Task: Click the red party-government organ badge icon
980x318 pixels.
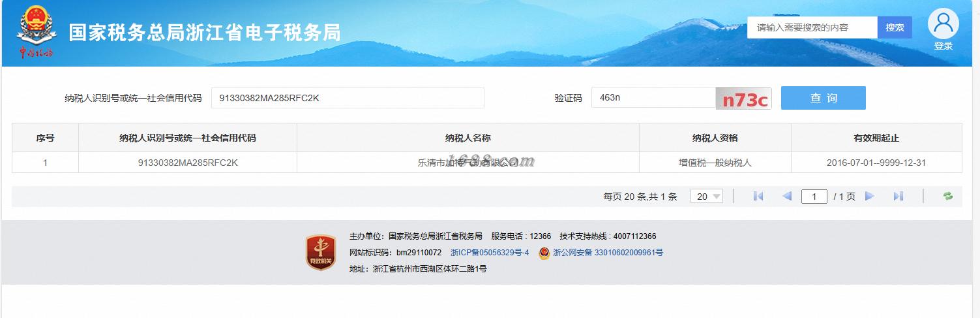Action: 321,252
